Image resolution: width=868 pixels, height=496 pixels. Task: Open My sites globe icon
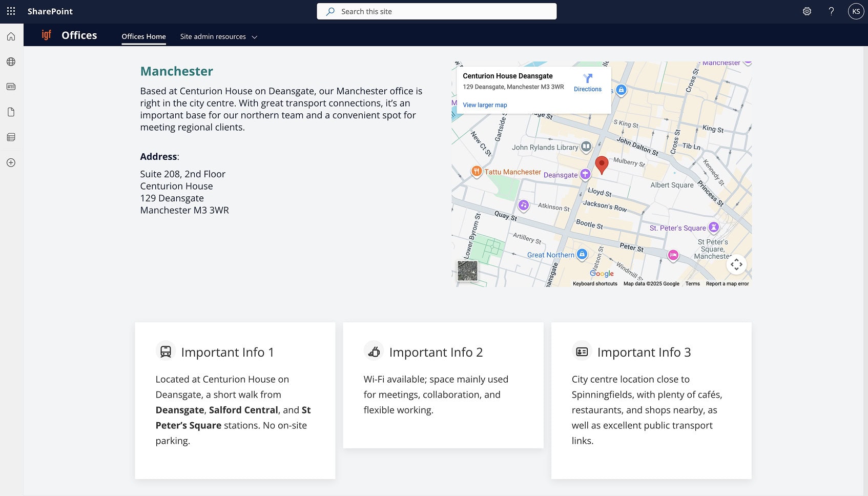click(x=11, y=61)
